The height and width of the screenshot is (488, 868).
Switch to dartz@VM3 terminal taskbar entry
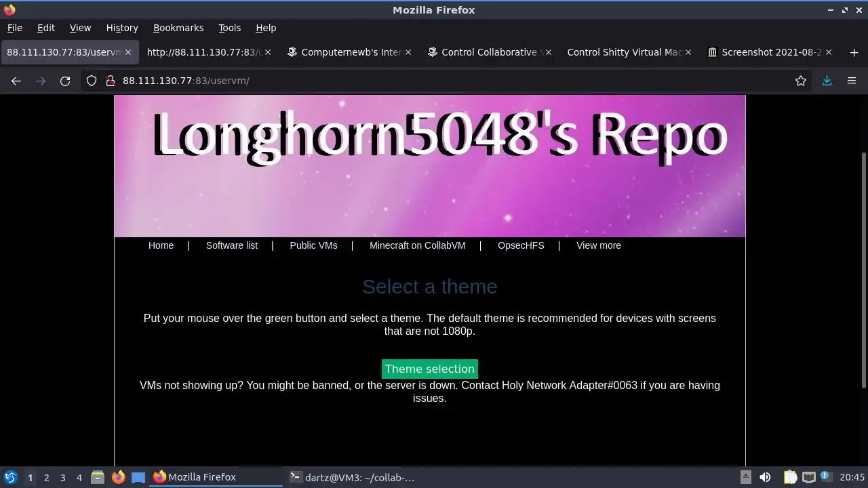(x=353, y=477)
